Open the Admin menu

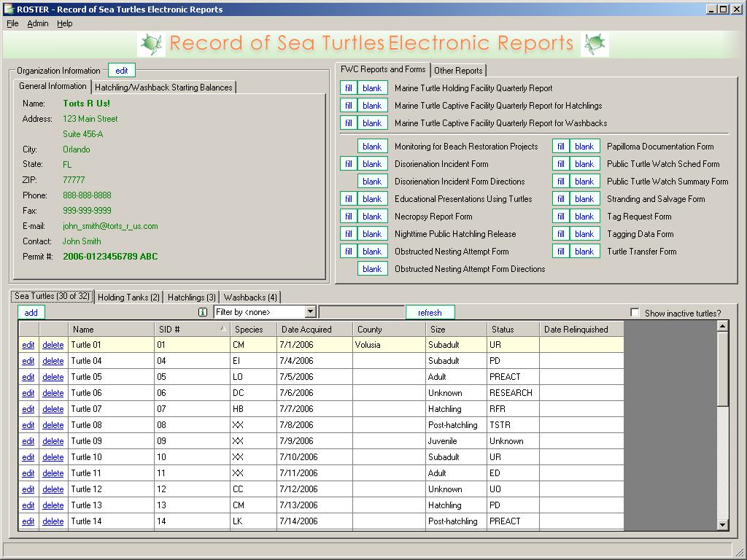point(38,23)
